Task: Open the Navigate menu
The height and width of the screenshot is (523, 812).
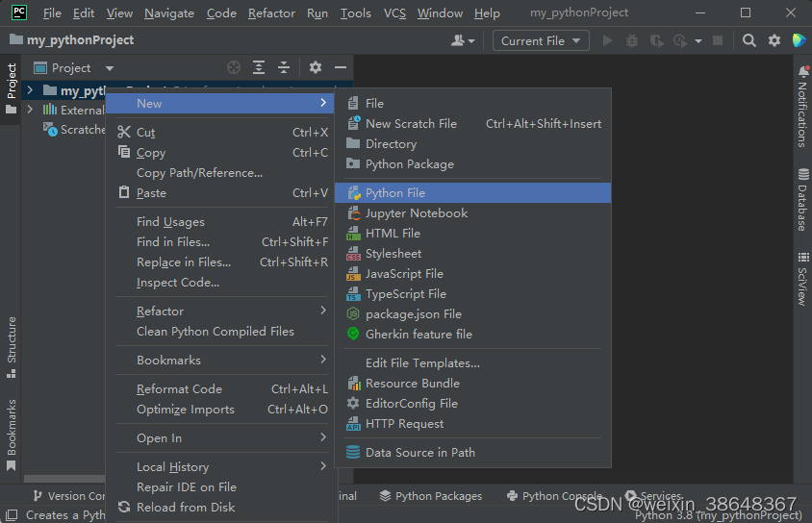Action: tap(168, 12)
